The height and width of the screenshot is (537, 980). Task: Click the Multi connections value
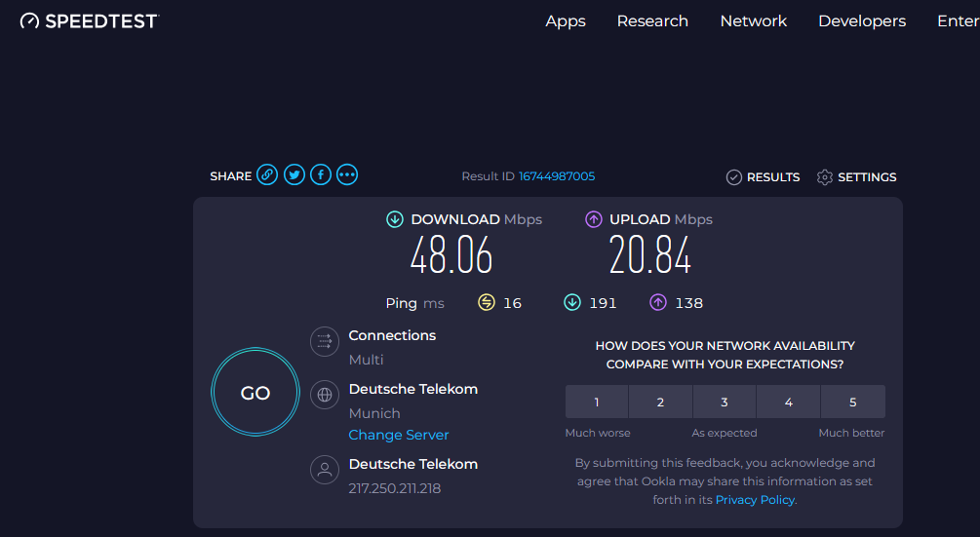click(x=367, y=360)
